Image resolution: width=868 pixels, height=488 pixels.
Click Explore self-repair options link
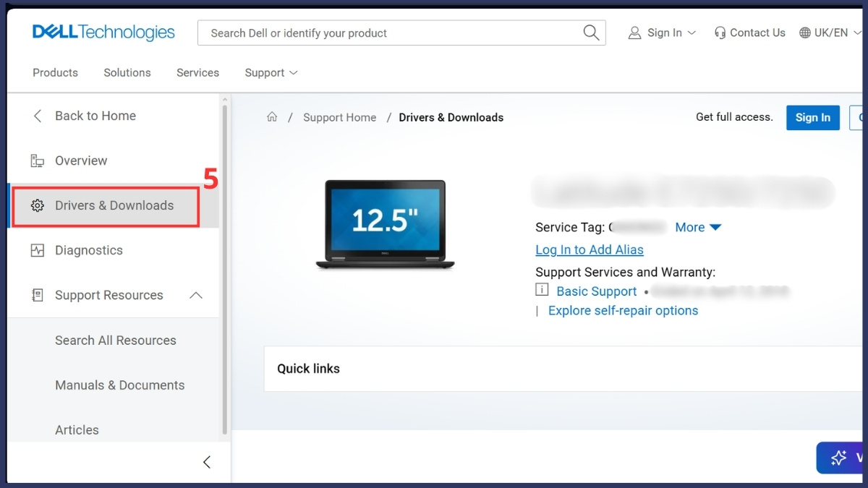[x=624, y=311]
